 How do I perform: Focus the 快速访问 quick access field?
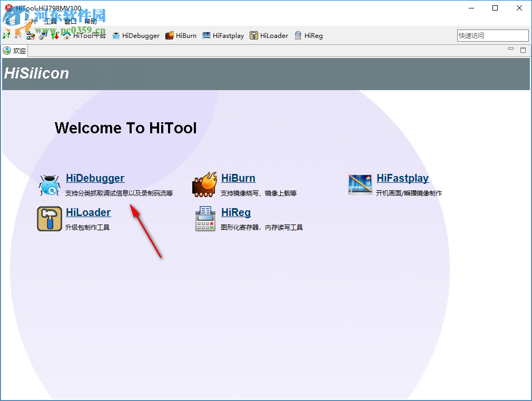pos(492,36)
